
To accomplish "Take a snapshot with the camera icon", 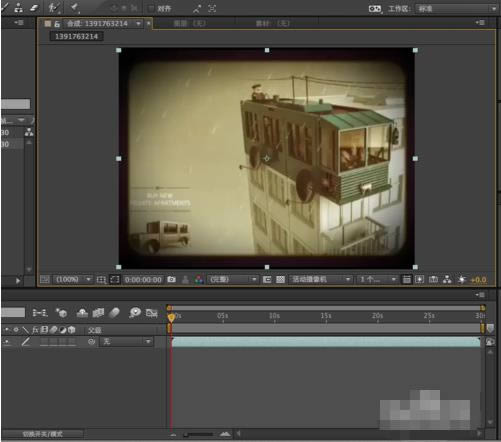I will [171, 279].
